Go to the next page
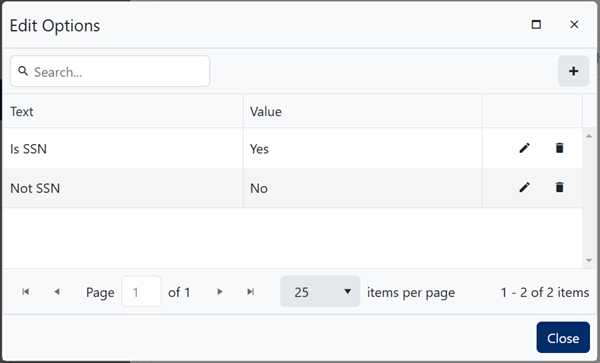 coord(220,292)
